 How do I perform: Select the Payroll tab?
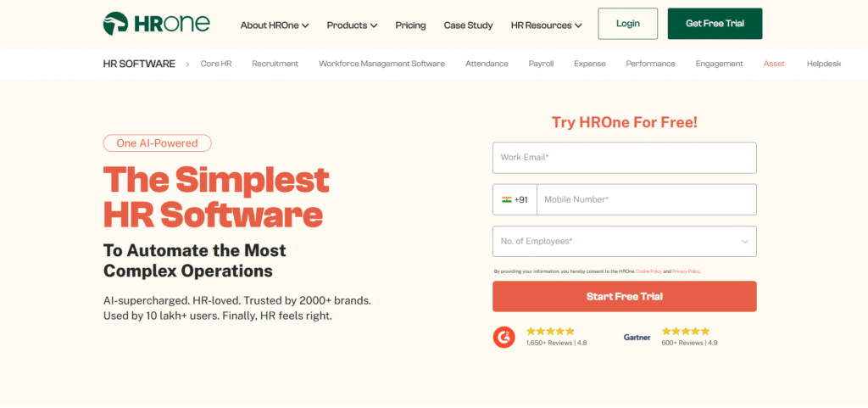click(x=541, y=64)
